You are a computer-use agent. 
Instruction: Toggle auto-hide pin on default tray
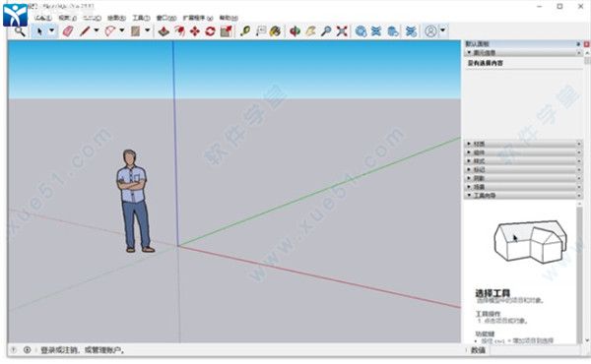tap(578, 44)
